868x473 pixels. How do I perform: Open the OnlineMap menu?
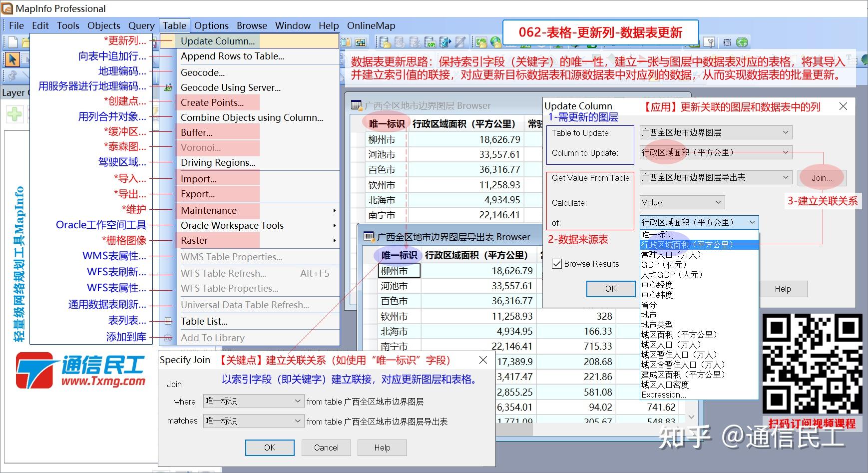[x=371, y=25]
